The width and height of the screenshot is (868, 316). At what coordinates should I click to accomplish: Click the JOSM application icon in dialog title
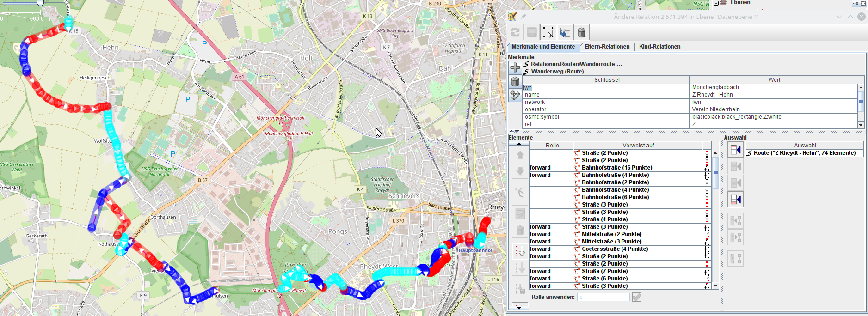coord(512,17)
